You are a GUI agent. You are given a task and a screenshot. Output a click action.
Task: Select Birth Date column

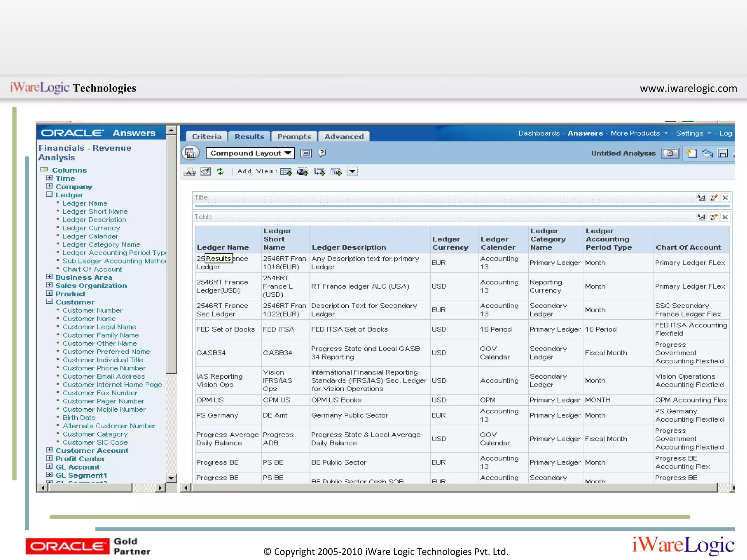[x=79, y=417]
